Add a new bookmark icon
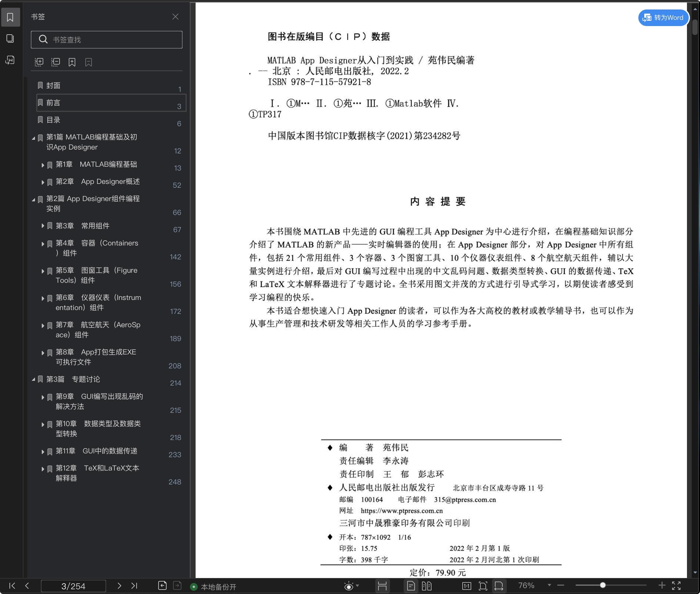 coord(72,62)
